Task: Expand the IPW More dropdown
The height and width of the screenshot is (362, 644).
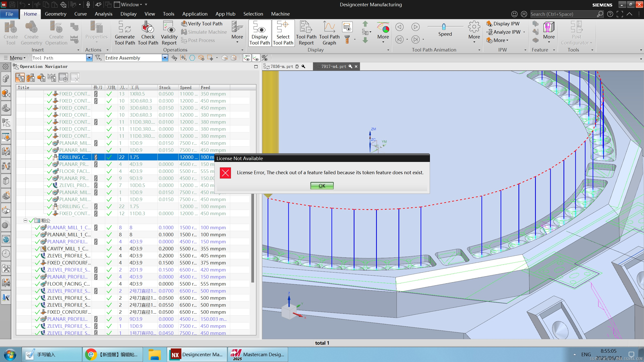Action: tap(497, 40)
